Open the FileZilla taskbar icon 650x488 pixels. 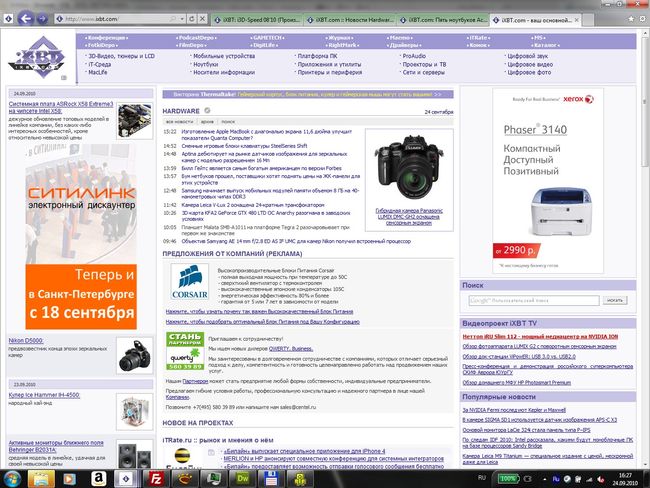(156, 479)
